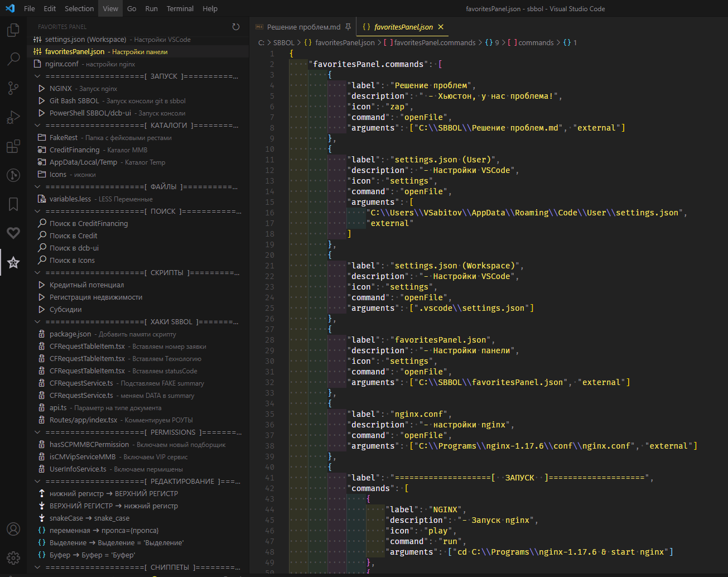
Task: Run Git Bash SBBOL console item
Action: [138, 100]
